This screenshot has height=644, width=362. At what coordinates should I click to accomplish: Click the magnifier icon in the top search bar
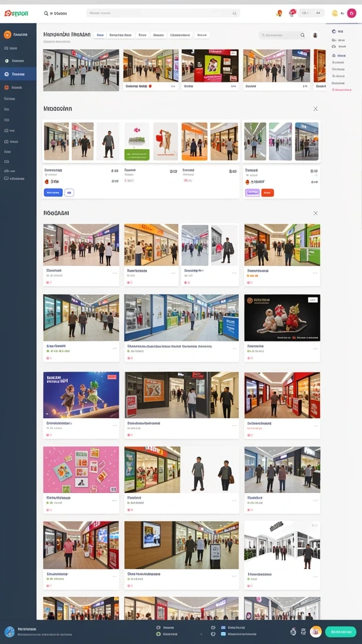tap(234, 13)
